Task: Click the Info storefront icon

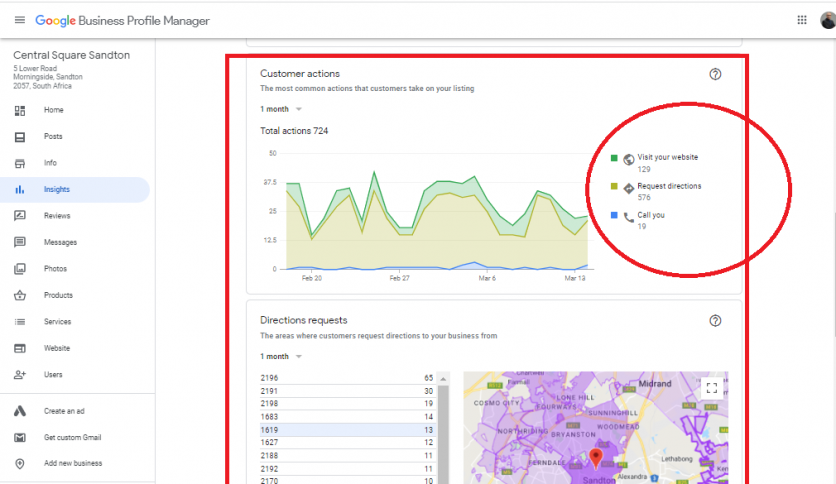Action: point(20,163)
